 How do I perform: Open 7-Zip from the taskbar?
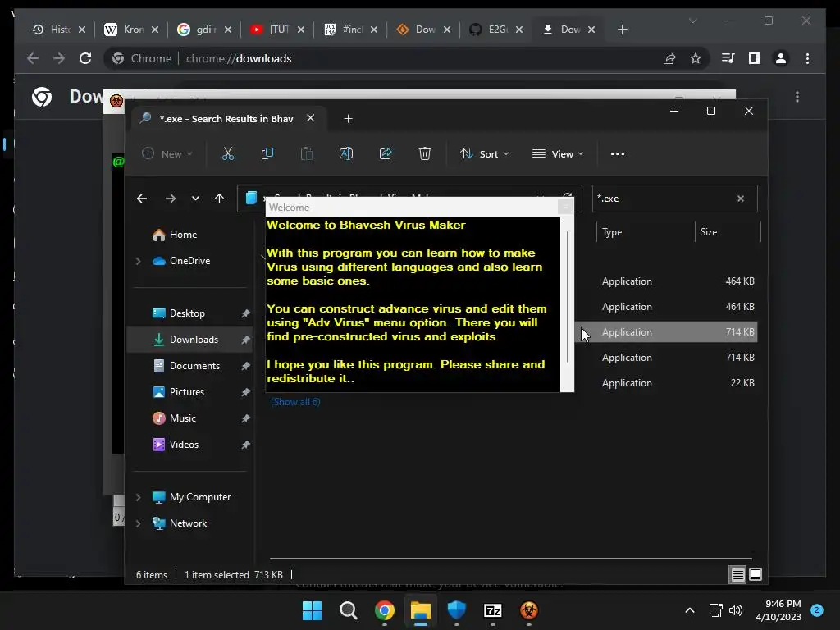point(493,610)
